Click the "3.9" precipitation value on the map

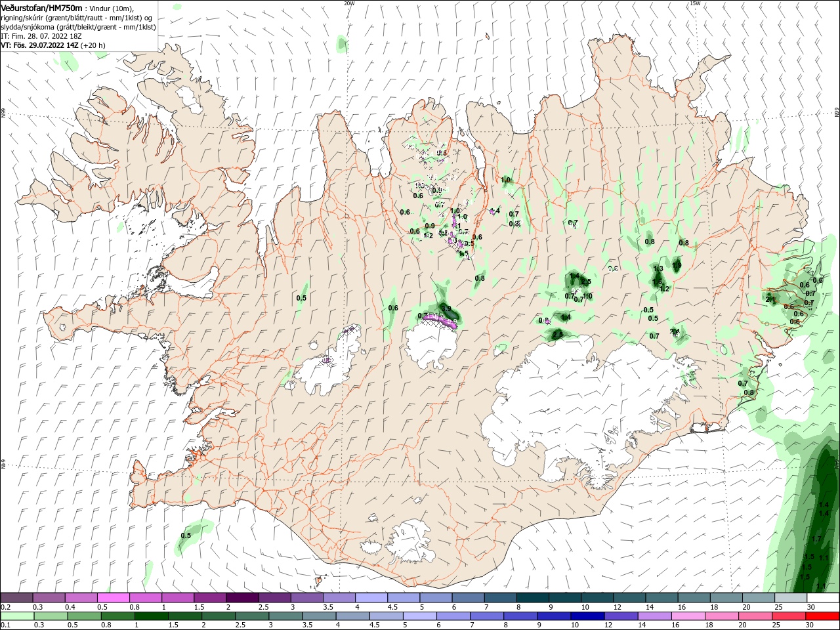tap(446, 308)
